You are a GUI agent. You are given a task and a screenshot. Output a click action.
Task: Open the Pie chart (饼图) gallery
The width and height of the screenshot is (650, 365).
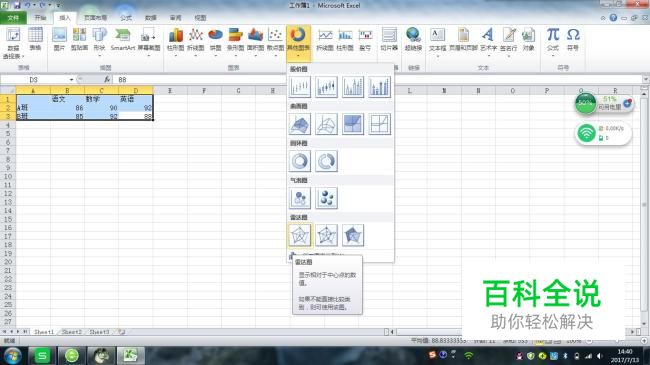(x=216, y=41)
